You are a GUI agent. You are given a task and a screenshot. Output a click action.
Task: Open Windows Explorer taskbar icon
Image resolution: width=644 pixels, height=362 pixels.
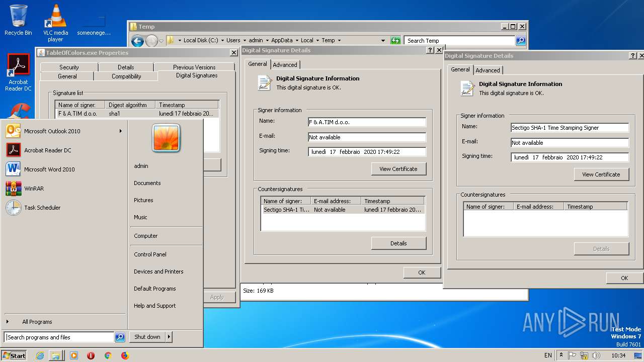coord(55,355)
